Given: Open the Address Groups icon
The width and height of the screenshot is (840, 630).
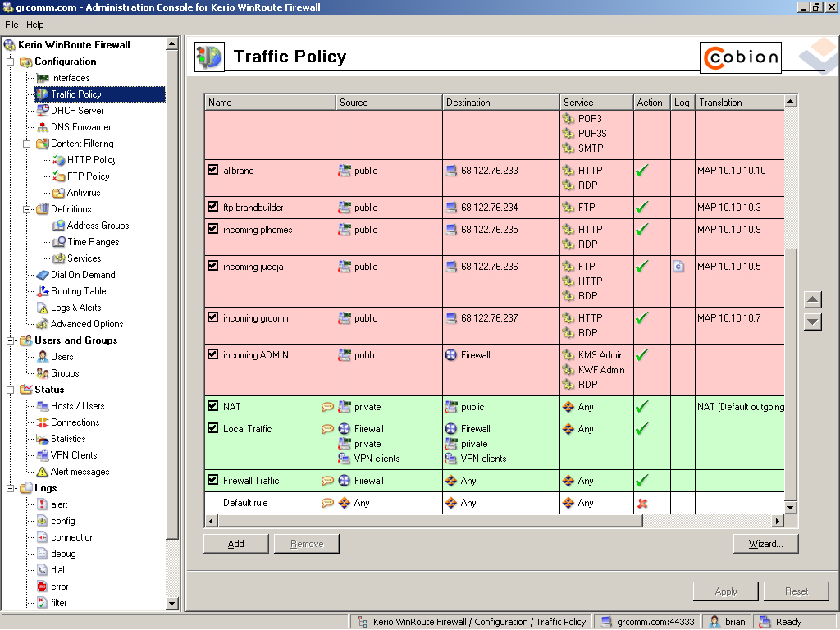Looking at the screenshot, I should (x=59, y=226).
